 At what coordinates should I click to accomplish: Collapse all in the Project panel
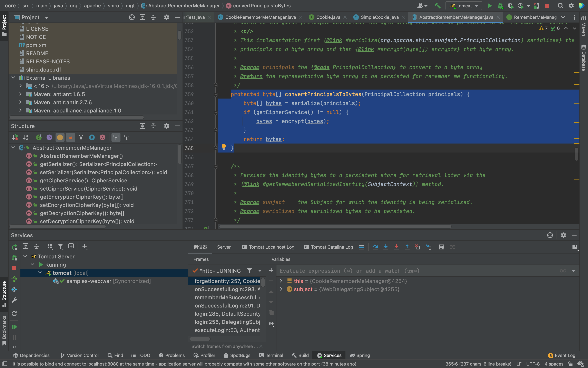point(153,17)
